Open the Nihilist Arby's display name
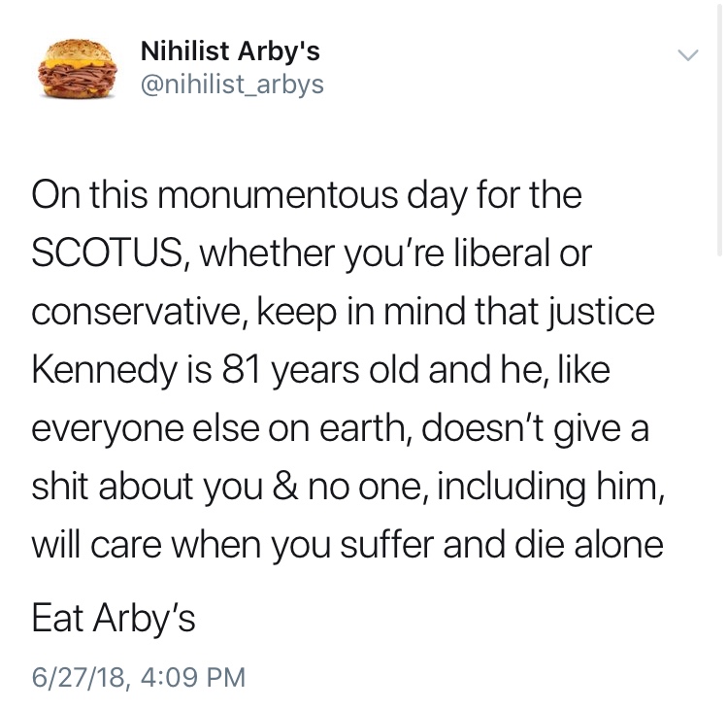This screenshot has width=728, height=710. coord(230,51)
